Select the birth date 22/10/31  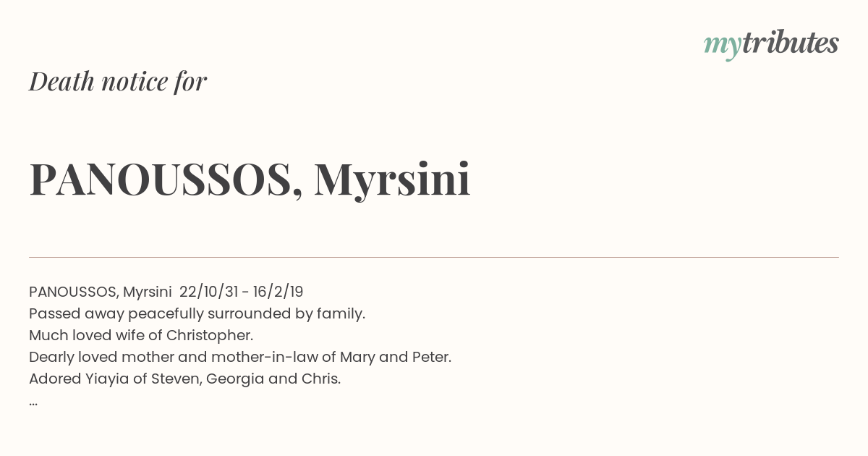click(x=208, y=292)
